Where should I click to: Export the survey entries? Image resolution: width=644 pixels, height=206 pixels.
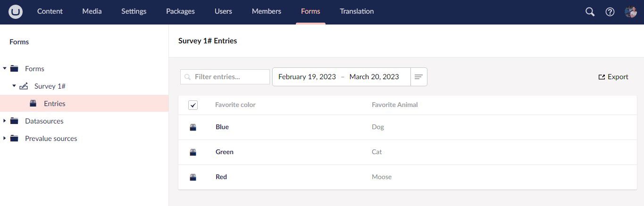point(613,77)
